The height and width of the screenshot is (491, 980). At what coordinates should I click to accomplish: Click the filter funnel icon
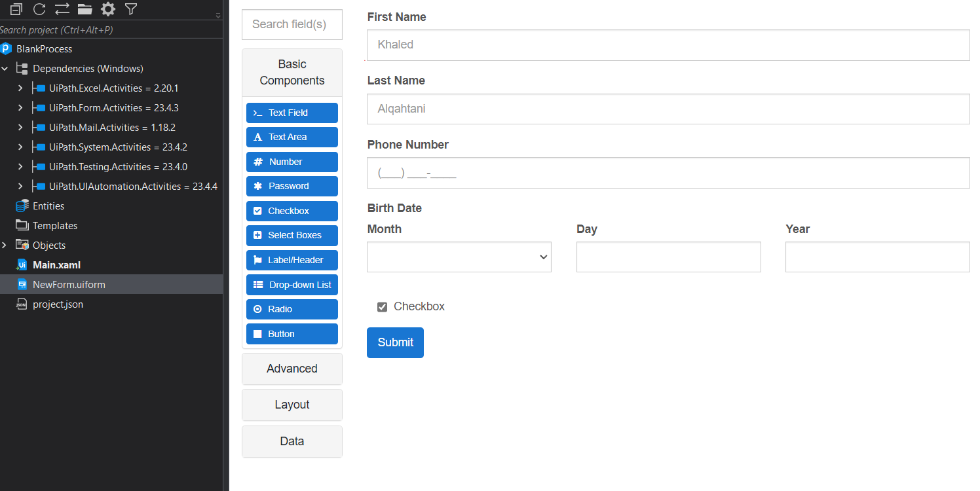click(x=131, y=9)
